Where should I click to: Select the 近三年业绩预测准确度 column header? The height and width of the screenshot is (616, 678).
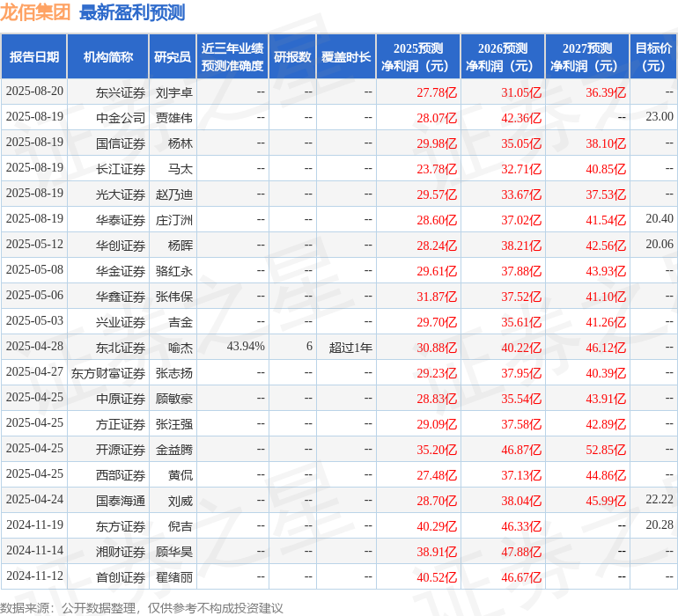tap(232, 57)
